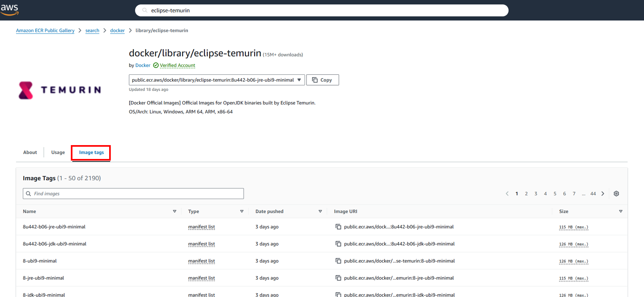Open the Docker publisher link
Viewport: 644px width, 297px height.
(x=143, y=65)
